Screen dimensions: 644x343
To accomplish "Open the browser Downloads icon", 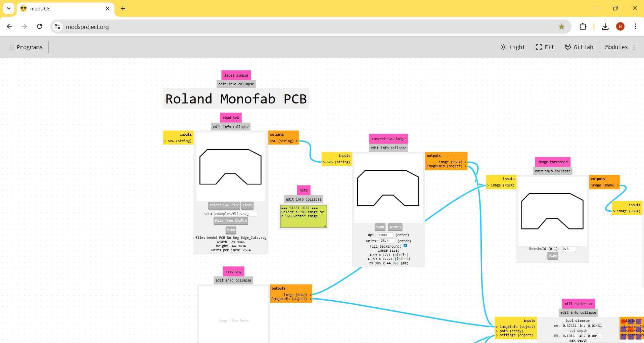I will pyautogui.click(x=605, y=27).
